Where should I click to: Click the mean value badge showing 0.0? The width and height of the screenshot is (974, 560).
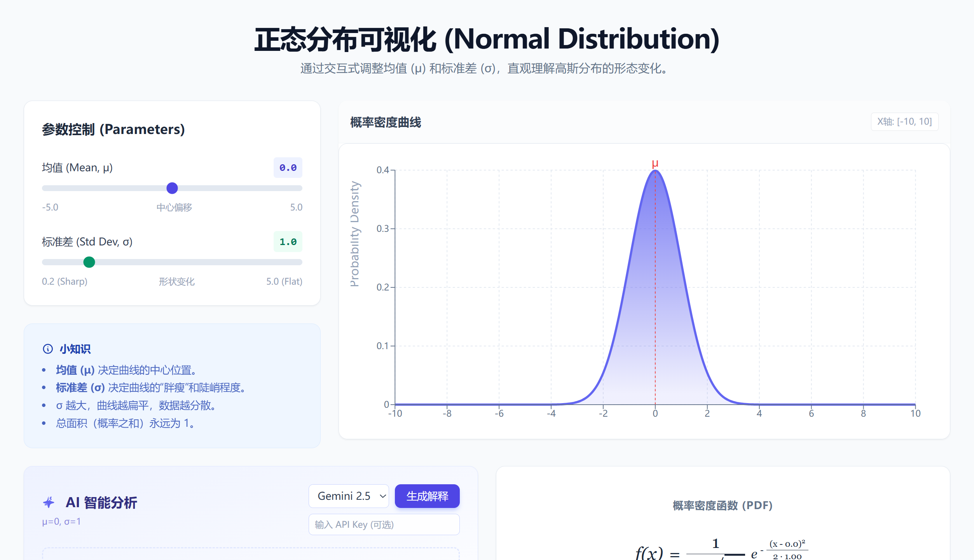click(288, 167)
